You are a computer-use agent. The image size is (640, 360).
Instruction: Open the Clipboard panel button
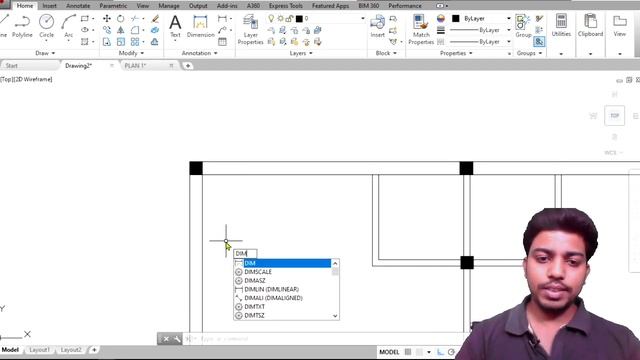point(590,26)
